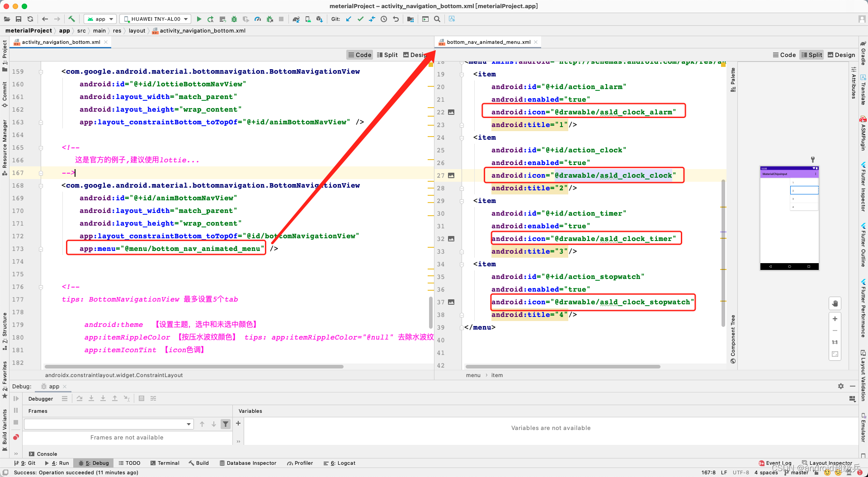Click the Profile app gauge icon
Screen dimensions: 868x477
[x=258, y=19]
